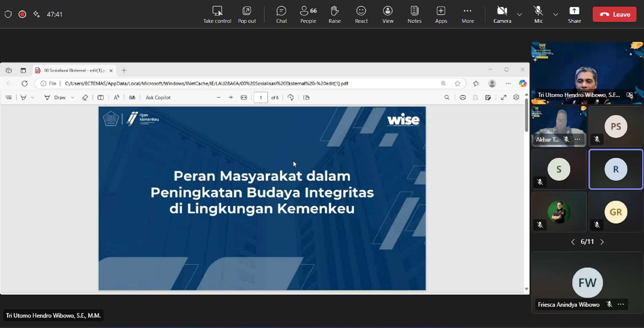Open options for Friesca Anindya Wibowo

pos(621,304)
